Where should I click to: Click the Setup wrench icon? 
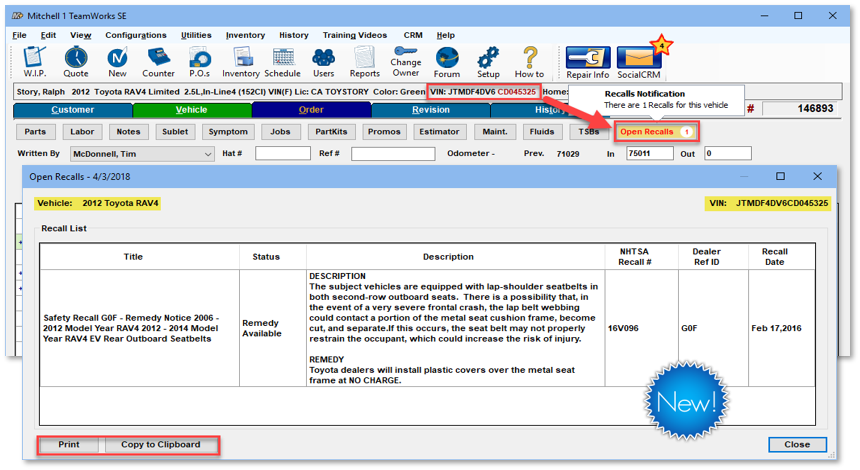click(x=488, y=61)
